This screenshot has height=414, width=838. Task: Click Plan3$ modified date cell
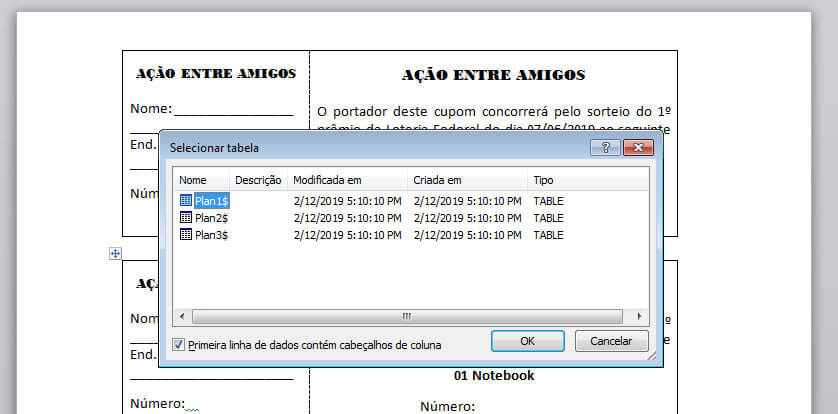click(x=347, y=235)
